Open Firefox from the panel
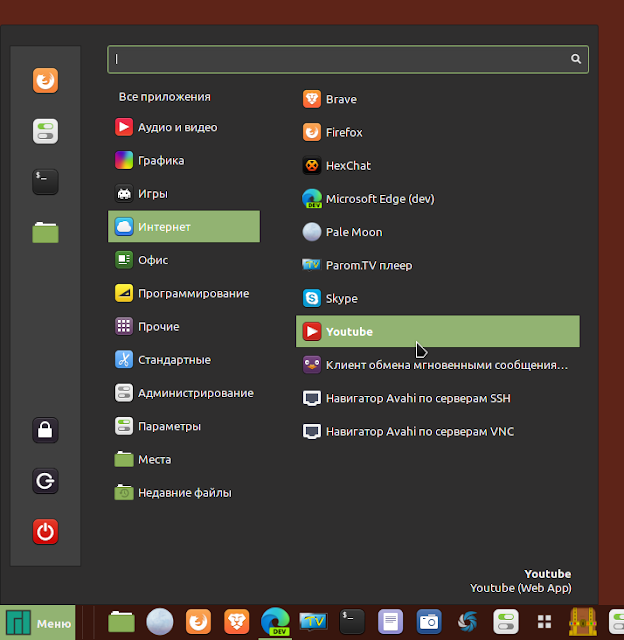The image size is (624, 640). (x=198, y=622)
